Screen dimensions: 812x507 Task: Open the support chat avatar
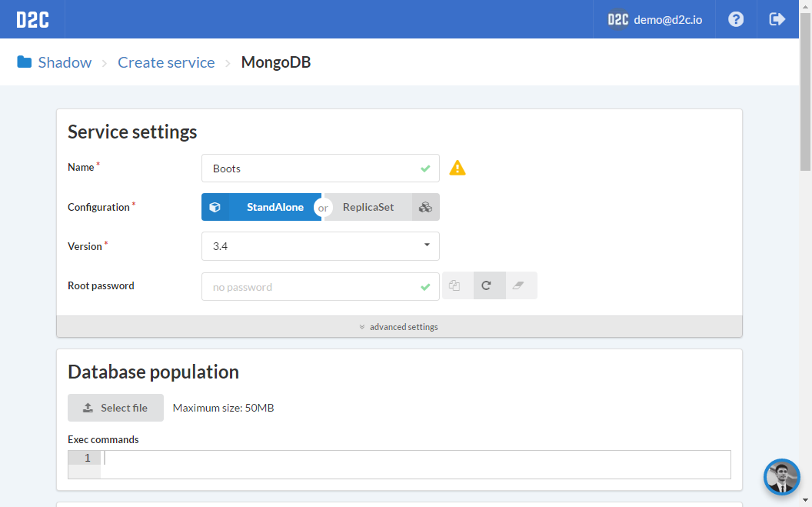[782, 477]
